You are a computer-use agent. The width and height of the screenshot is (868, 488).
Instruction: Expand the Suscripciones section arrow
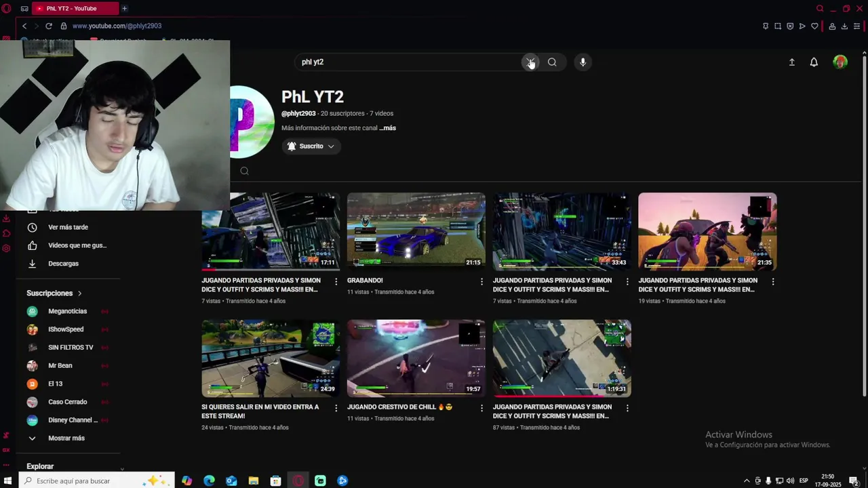click(x=79, y=293)
